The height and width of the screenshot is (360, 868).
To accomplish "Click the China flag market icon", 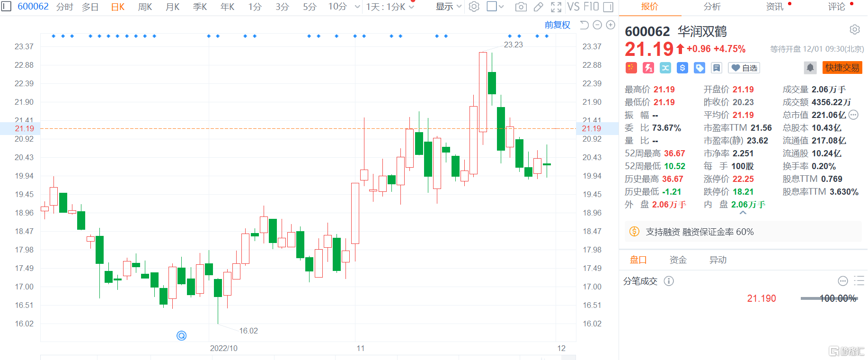I will point(631,68).
